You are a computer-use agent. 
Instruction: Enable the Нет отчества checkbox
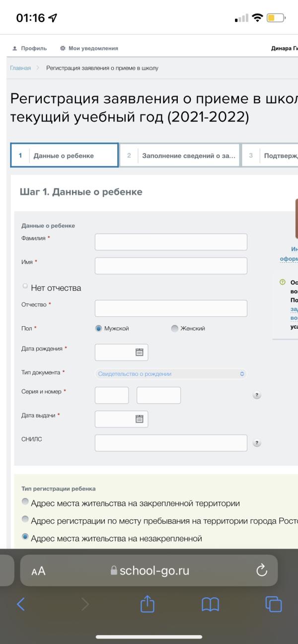[x=25, y=286]
